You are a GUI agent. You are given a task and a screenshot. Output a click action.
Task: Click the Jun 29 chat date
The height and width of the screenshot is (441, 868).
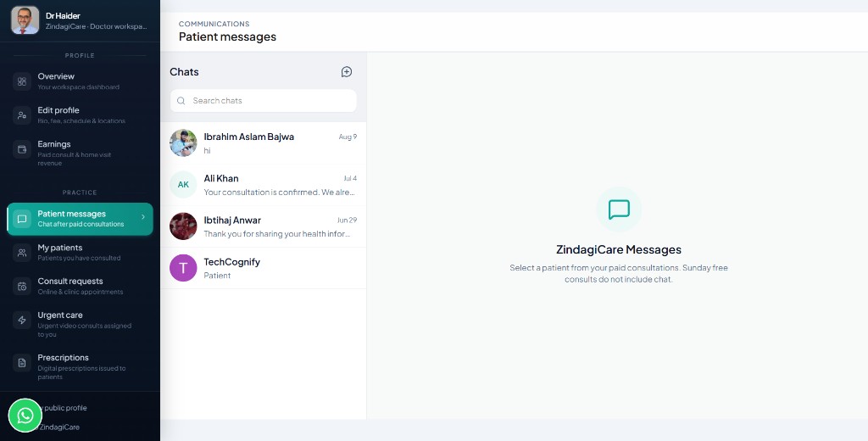[x=347, y=220]
